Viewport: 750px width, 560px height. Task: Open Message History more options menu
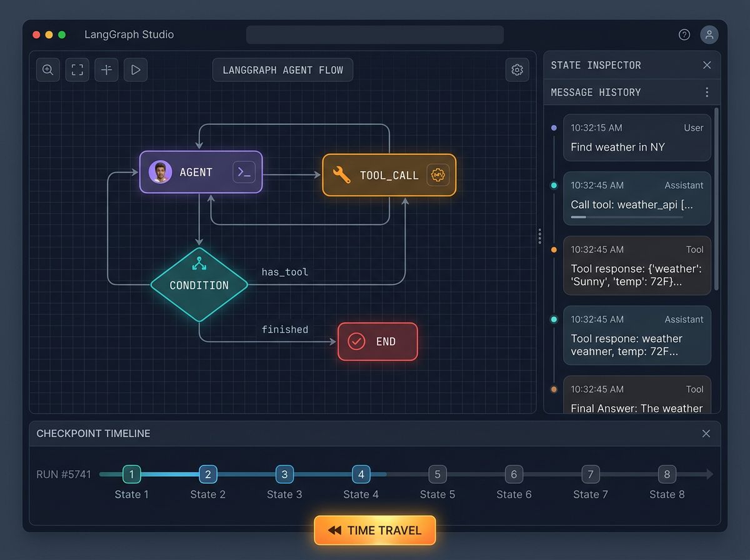[x=707, y=92]
